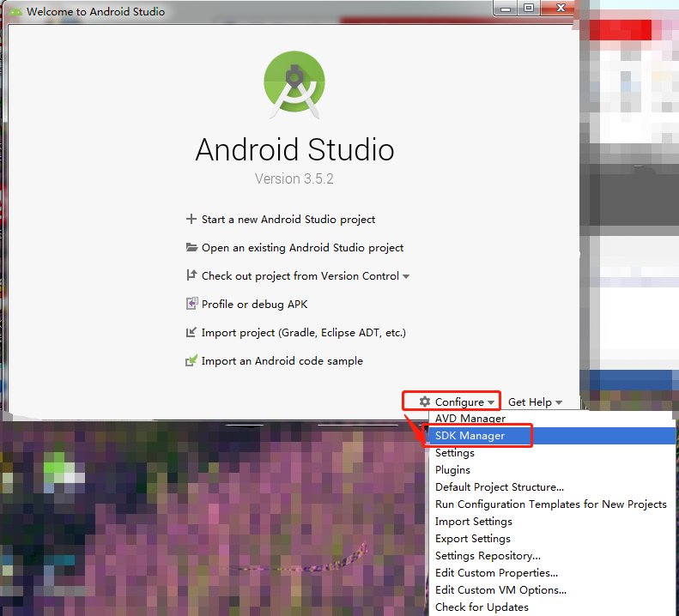Click the folder icon for Open existing project
The height and width of the screenshot is (616, 679).
point(191,247)
